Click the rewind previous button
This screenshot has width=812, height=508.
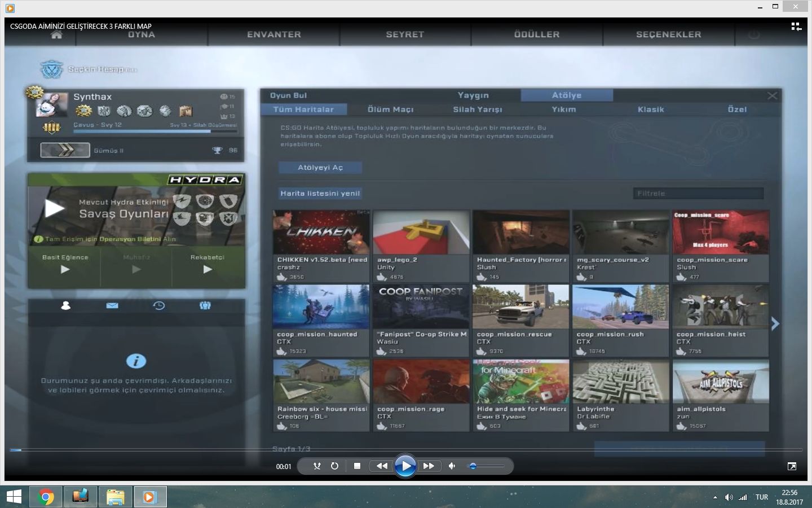(382, 466)
